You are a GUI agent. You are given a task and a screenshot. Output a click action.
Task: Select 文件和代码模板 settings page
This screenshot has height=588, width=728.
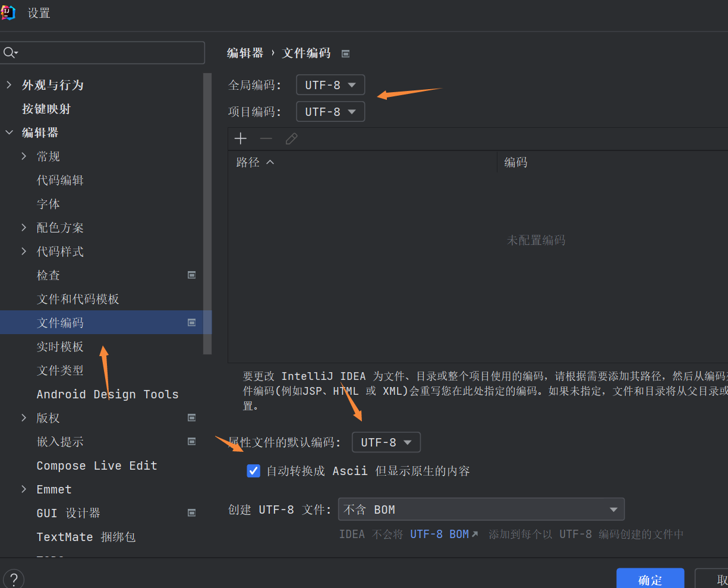(78, 299)
